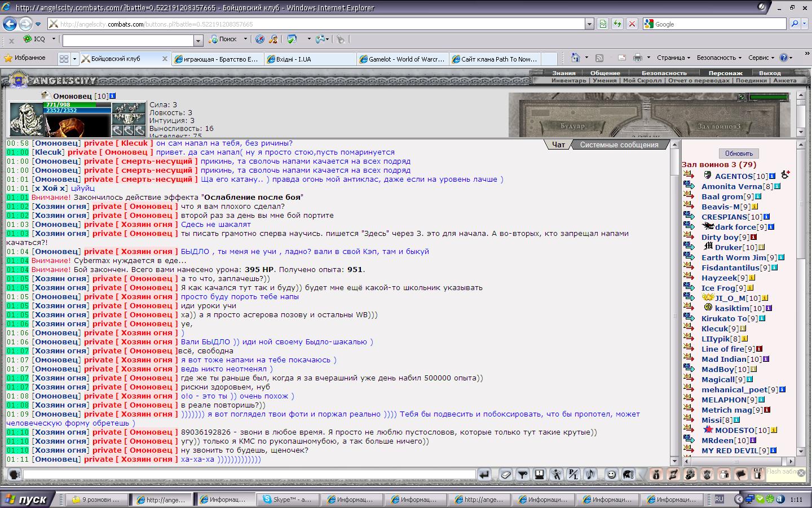The image size is (812, 508).
Task: Click private message arrow beside Amonita Verna
Action: 689,186
